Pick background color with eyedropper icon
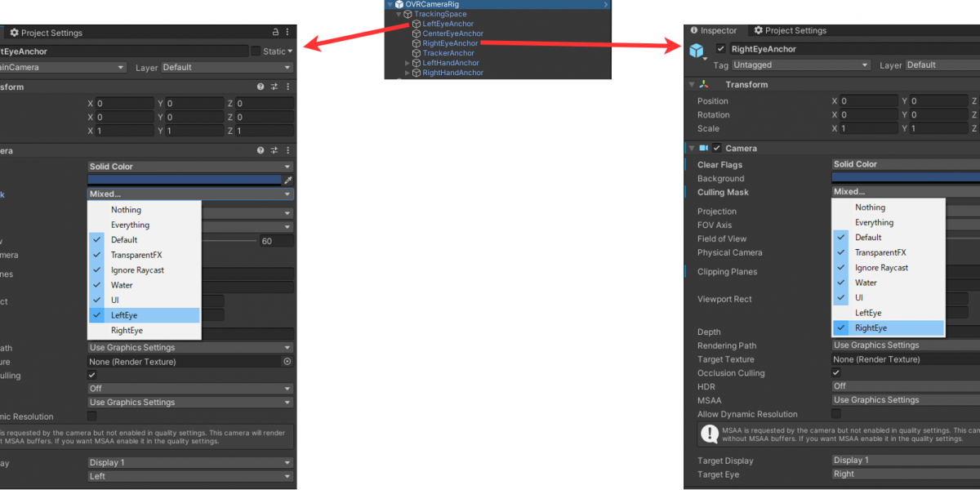 click(287, 180)
